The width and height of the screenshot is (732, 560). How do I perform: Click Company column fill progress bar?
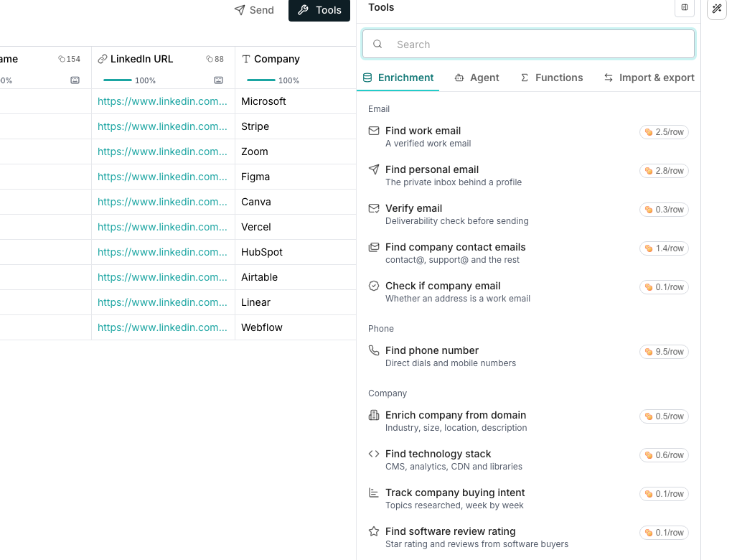(x=261, y=80)
